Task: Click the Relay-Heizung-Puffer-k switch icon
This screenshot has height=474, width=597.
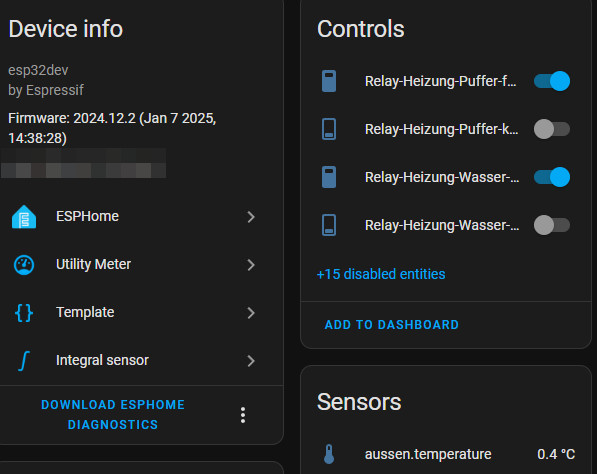Action: pos(329,129)
